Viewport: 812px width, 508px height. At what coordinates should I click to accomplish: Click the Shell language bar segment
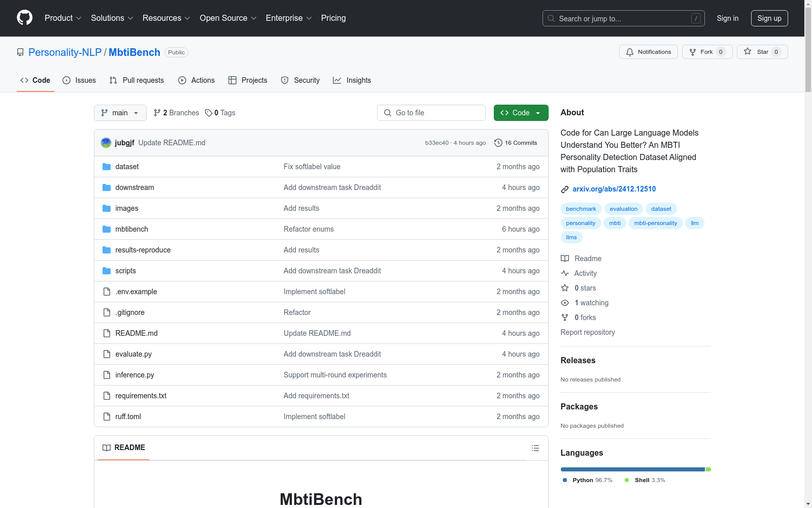tap(708, 469)
